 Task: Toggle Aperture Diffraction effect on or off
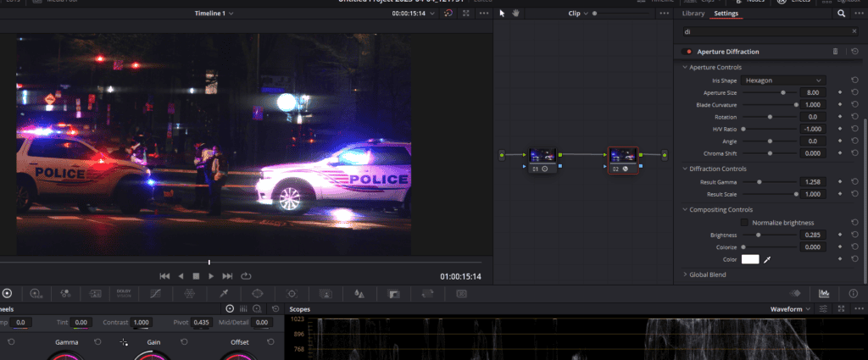[687, 52]
